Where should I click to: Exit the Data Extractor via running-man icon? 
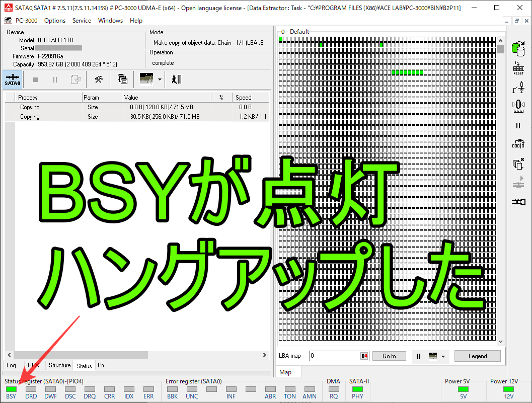[176, 79]
